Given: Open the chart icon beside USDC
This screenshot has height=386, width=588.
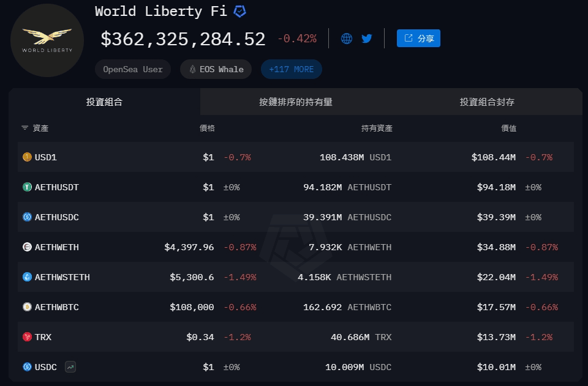Looking at the screenshot, I should click(x=70, y=367).
